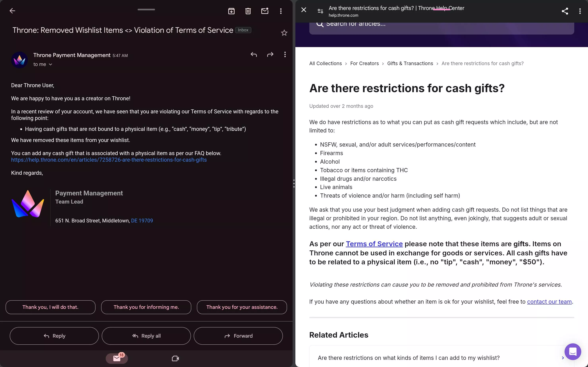Viewport: 588px width, 367px height.
Task: Forward using the arrow in message header
Action: click(270, 55)
